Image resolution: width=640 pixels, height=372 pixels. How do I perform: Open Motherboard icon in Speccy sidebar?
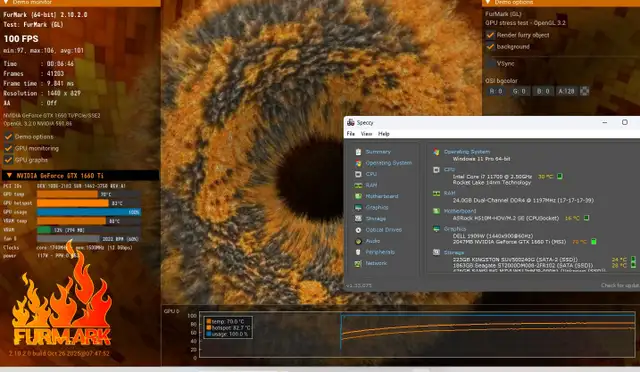358,196
